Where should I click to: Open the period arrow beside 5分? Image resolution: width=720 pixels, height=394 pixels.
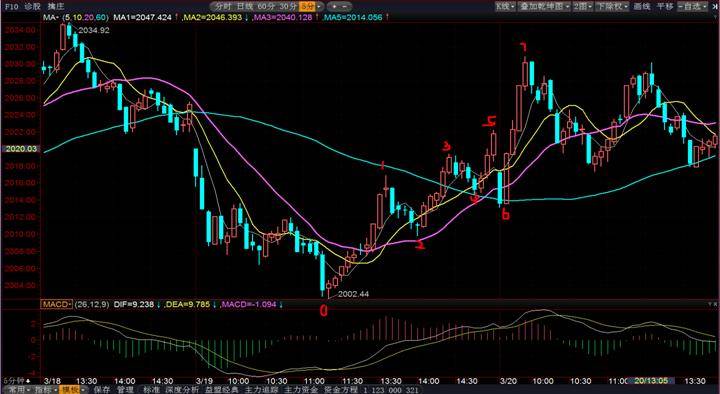coord(320,6)
